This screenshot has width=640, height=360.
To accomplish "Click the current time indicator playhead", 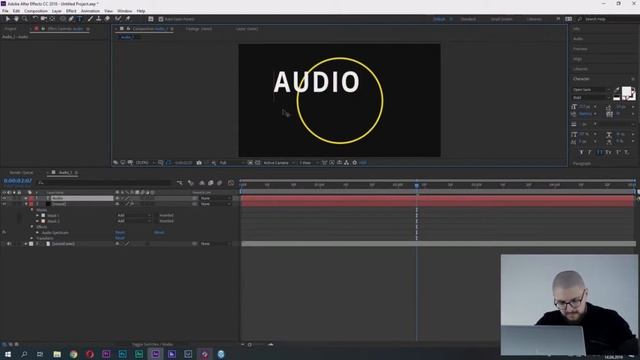I will (x=417, y=185).
